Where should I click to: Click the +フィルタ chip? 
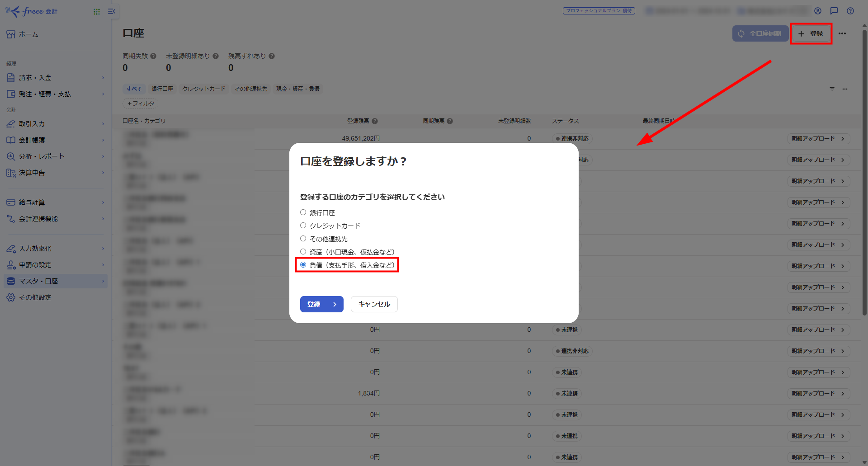[141, 104]
